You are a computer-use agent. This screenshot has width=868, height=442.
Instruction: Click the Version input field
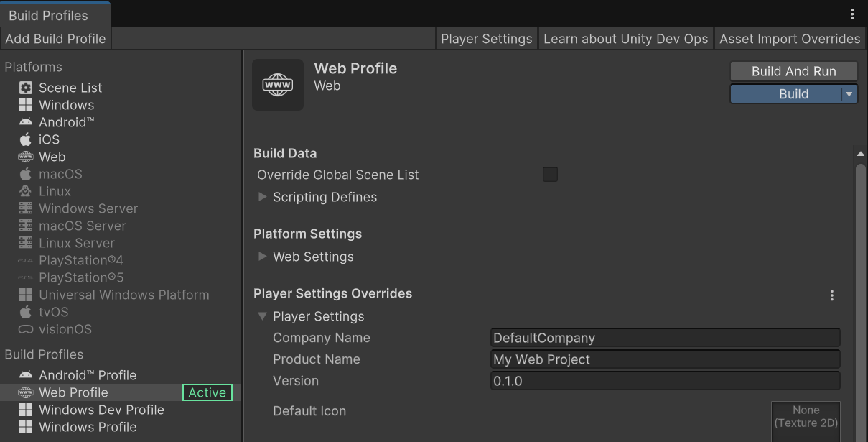[x=666, y=381]
